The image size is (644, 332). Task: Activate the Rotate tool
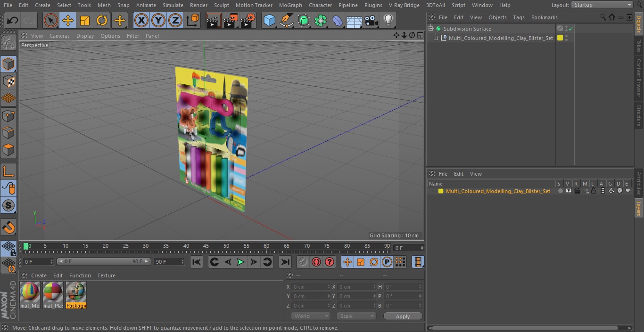(102, 20)
